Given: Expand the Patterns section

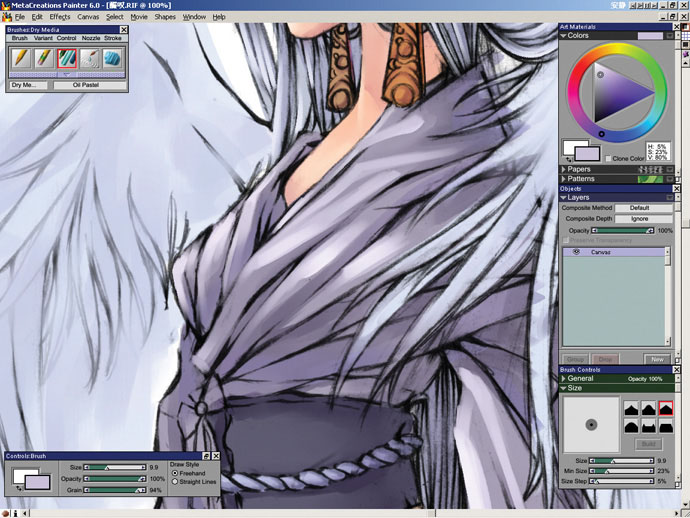Looking at the screenshot, I should click(x=563, y=179).
